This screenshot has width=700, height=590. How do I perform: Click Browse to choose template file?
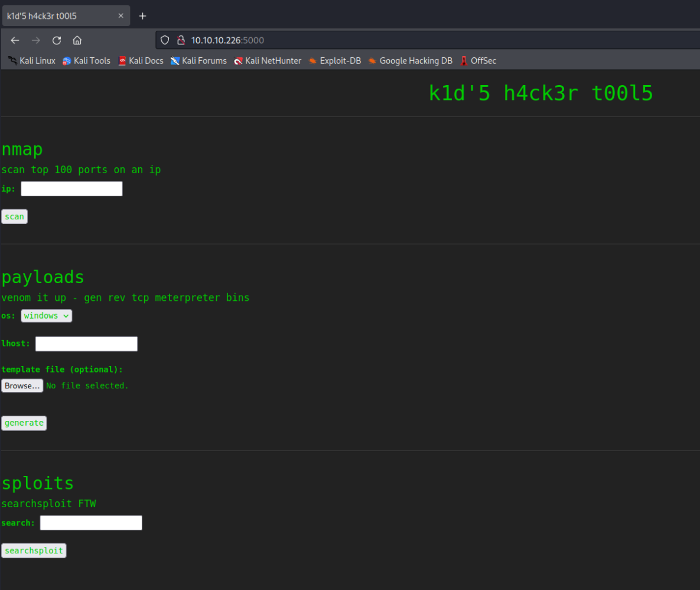22,385
